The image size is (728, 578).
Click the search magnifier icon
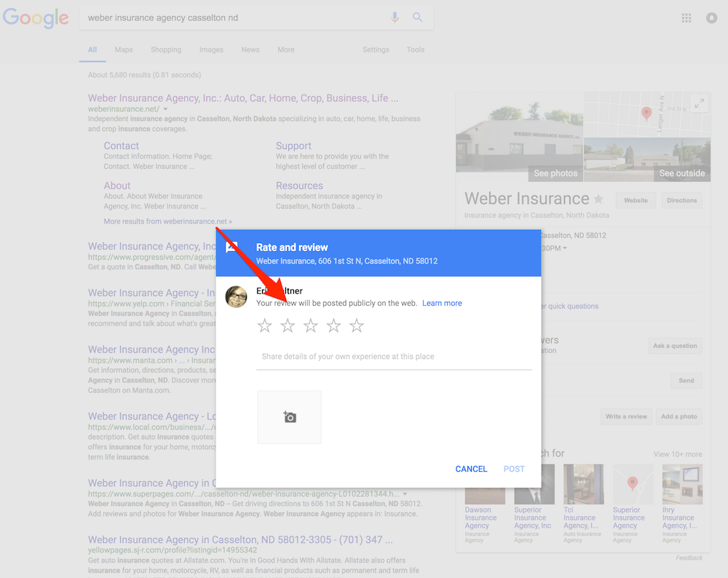[417, 17]
